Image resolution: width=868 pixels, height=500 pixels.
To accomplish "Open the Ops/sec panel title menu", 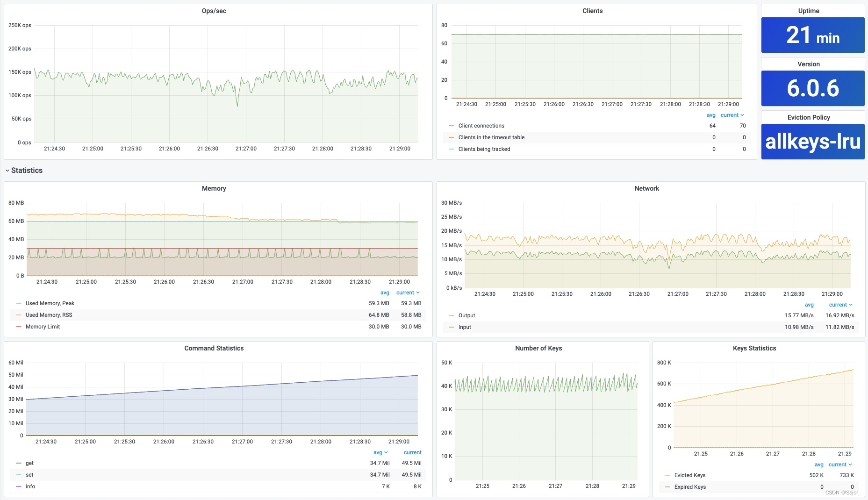I will 214,11.
